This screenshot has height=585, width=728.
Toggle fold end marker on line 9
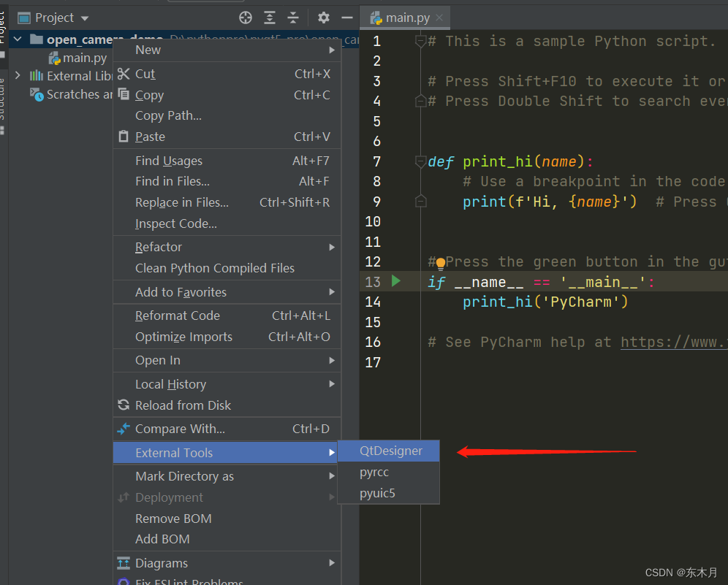click(420, 202)
